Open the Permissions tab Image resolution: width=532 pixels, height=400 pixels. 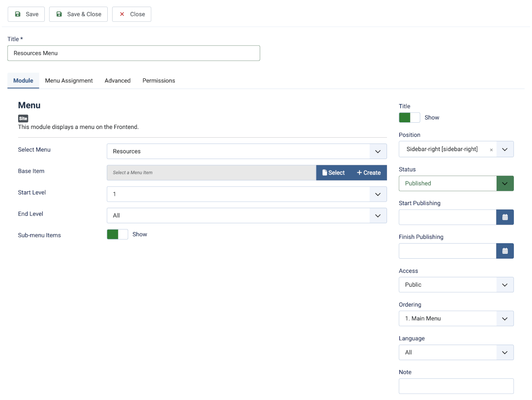coord(159,81)
